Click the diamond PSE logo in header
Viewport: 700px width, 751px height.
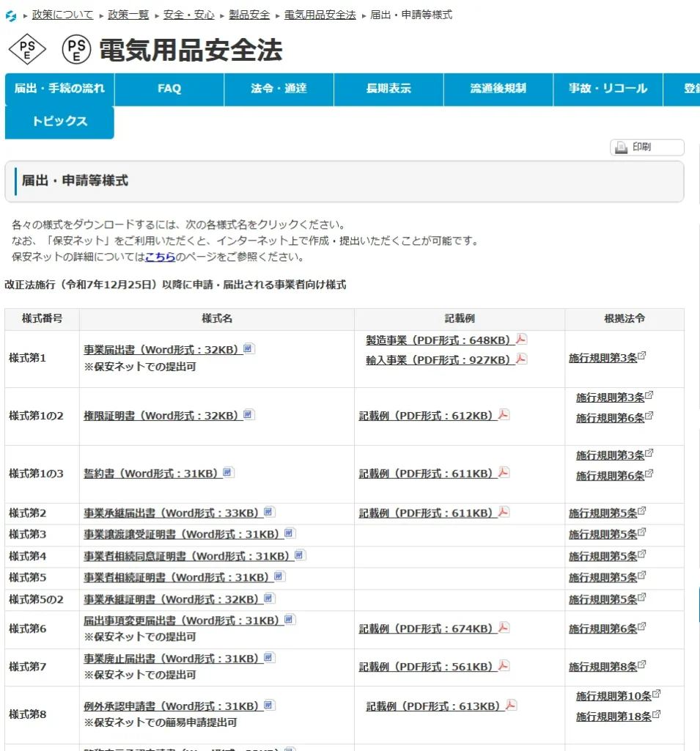click(27, 49)
